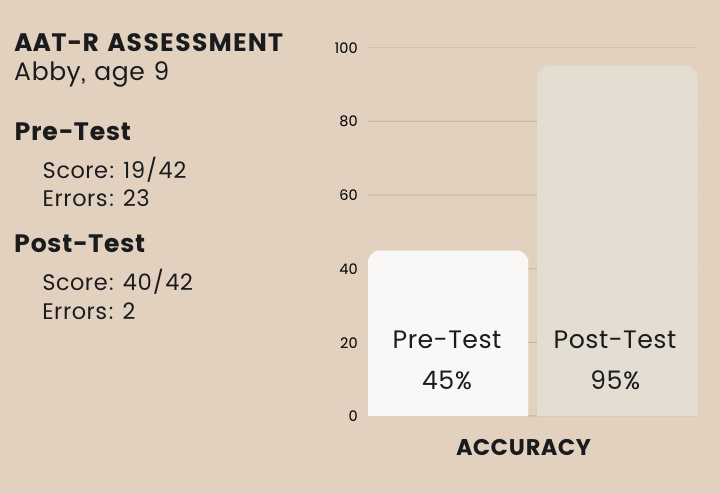This screenshot has width=720, height=494.
Task: Click the 0 axis tick label
Action: pyautogui.click(x=353, y=416)
